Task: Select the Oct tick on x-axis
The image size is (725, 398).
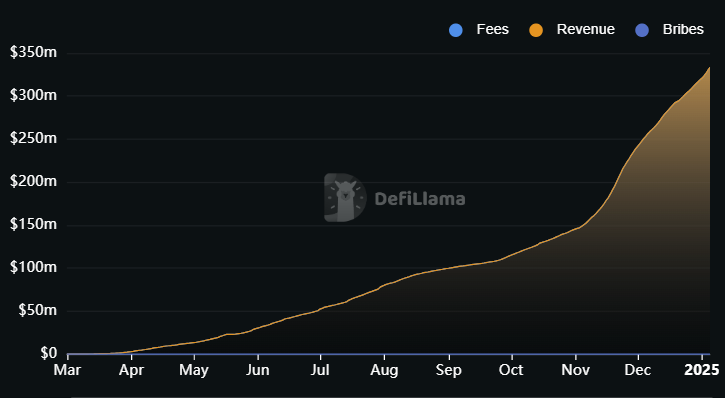Action: point(511,370)
